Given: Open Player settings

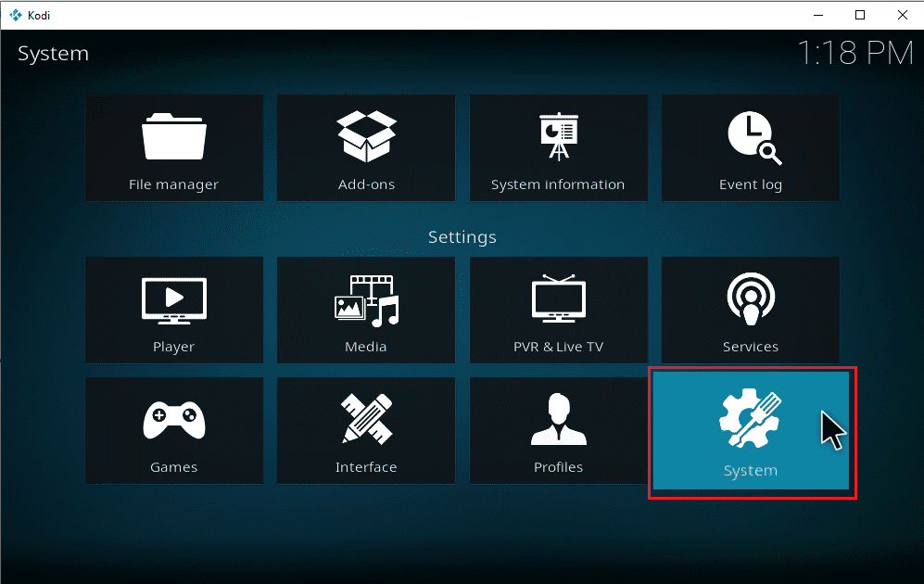Looking at the screenshot, I should pos(173,310).
